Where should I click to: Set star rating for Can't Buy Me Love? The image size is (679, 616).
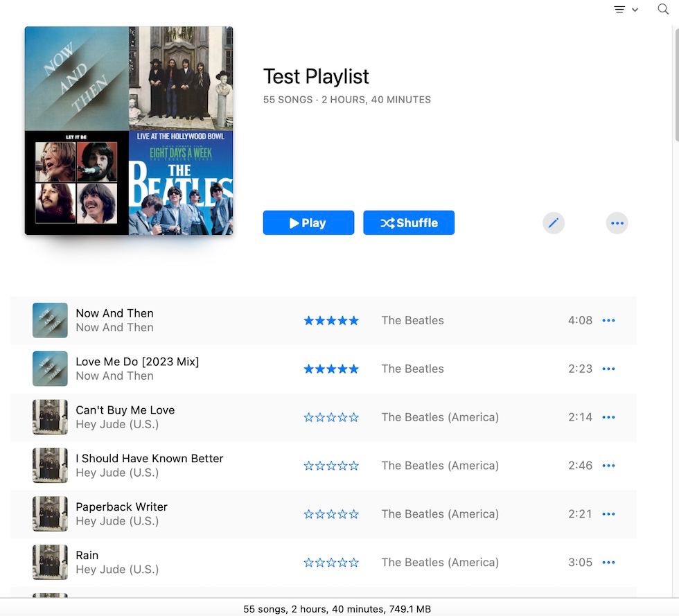pyautogui.click(x=331, y=417)
